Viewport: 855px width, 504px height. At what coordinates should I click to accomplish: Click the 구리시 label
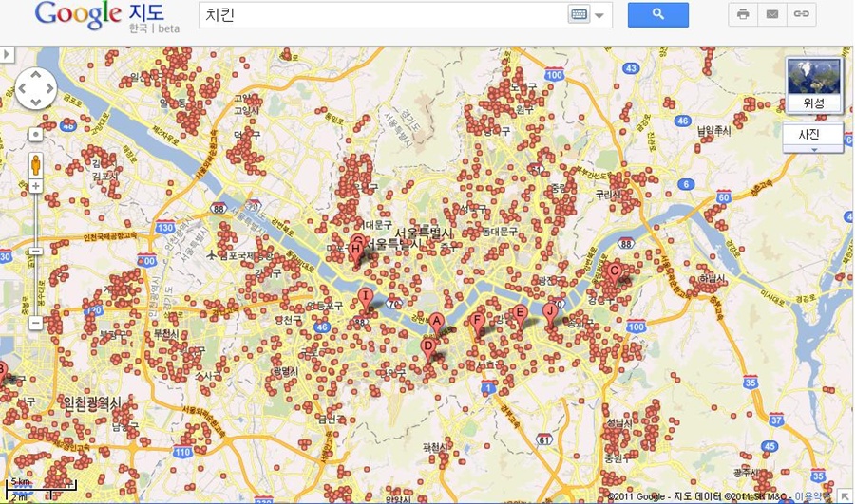pos(606,194)
